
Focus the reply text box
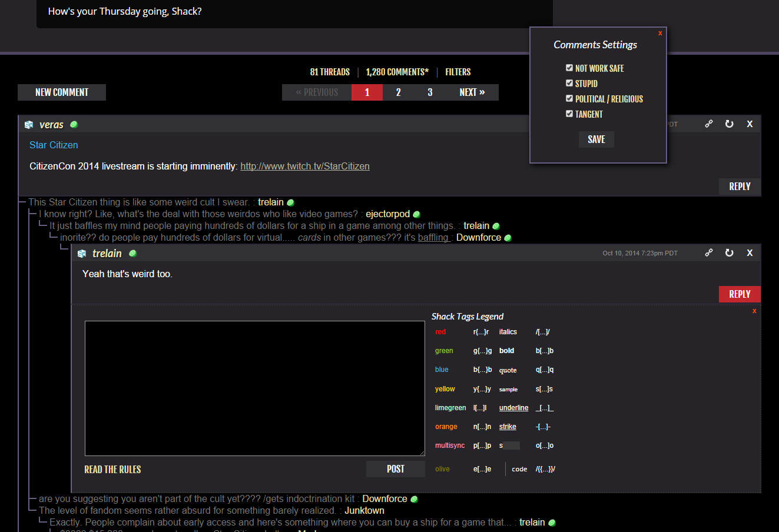tap(255, 388)
